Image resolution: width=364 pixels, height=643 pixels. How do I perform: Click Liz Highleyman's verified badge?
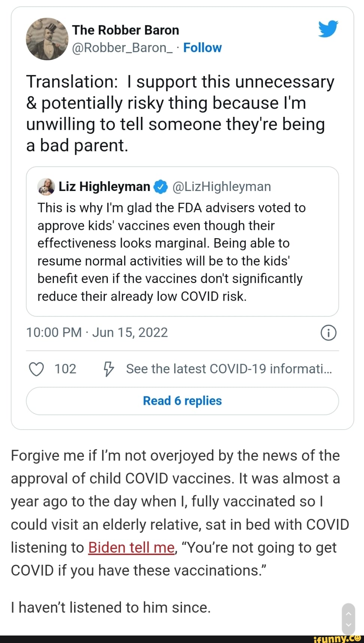coord(161,186)
